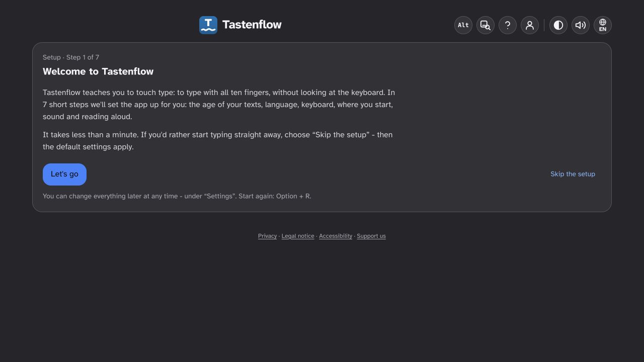Image resolution: width=644 pixels, height=362 pixels.
Task: Open the Legal notice link
Action: pos(298,236)
